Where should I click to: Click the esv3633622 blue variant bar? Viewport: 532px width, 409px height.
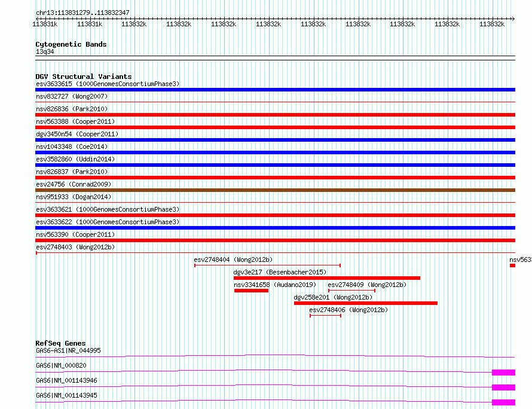pos(275,228)
